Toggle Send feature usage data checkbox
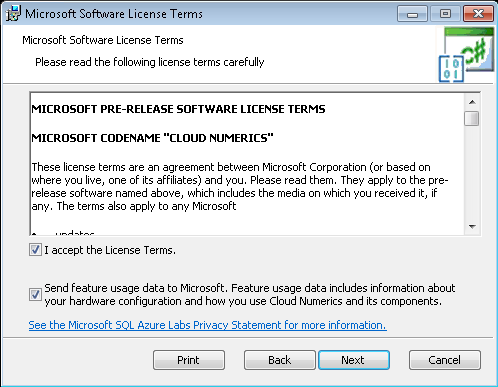Screen dimensions: 498x387 pos(35,294)
